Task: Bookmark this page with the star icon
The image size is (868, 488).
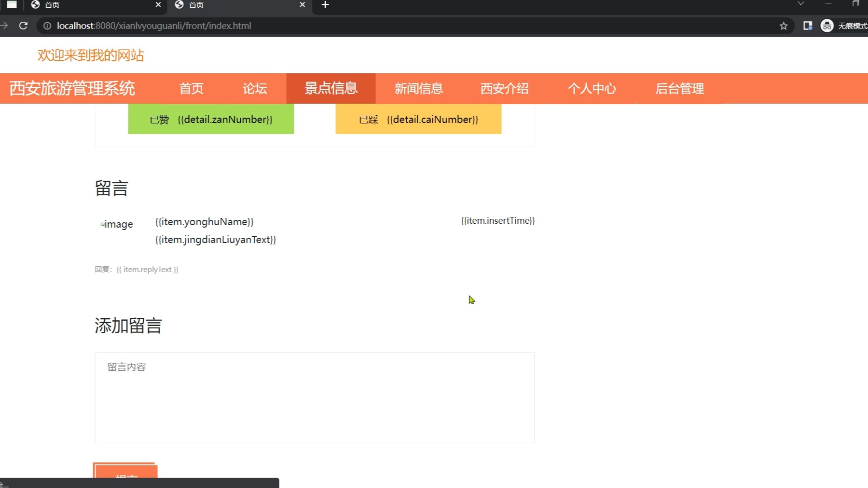Action: tap(784, 26)
